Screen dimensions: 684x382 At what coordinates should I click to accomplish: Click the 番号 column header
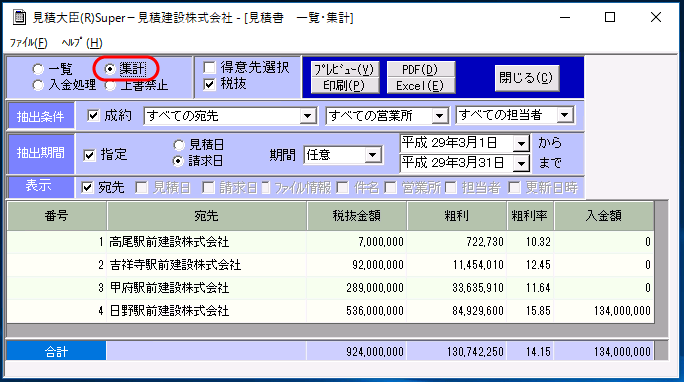pyautogui.click(x=57, y=216)
